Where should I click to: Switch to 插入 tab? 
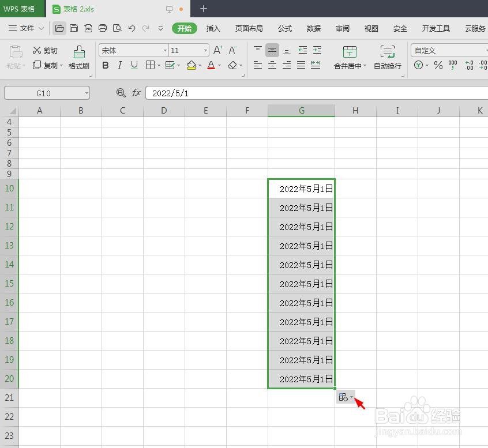point(213,29)
